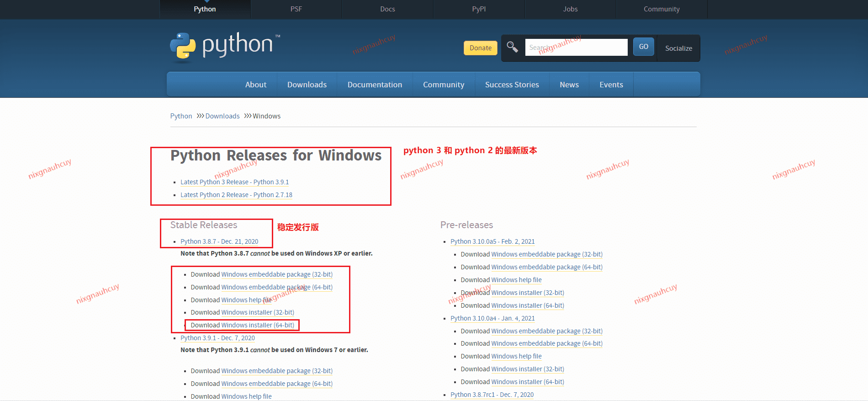This screenshot has height=401, width=868.
Task: Open the Python 3.8.7rc1 - Dec. 7, 2020 pre-release
Action: click(492, 395)
